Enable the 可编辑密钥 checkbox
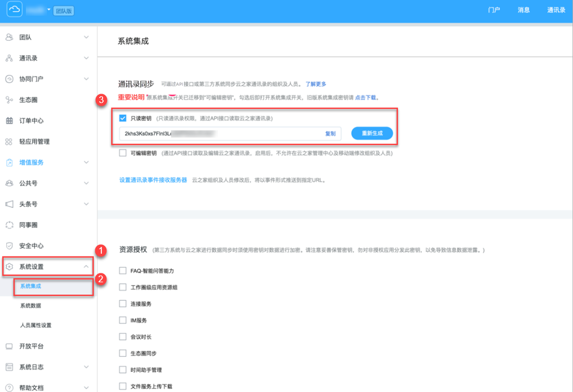 tap(123, 153)
